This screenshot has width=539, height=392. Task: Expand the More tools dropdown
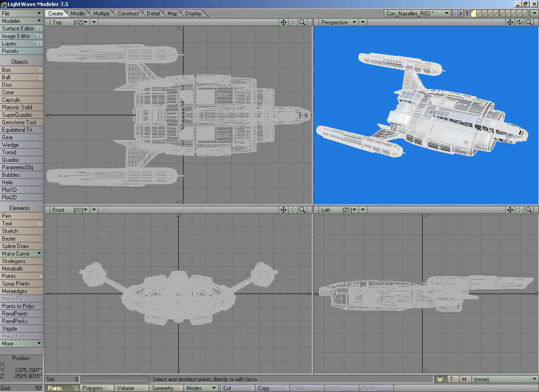tap(22, 344)
